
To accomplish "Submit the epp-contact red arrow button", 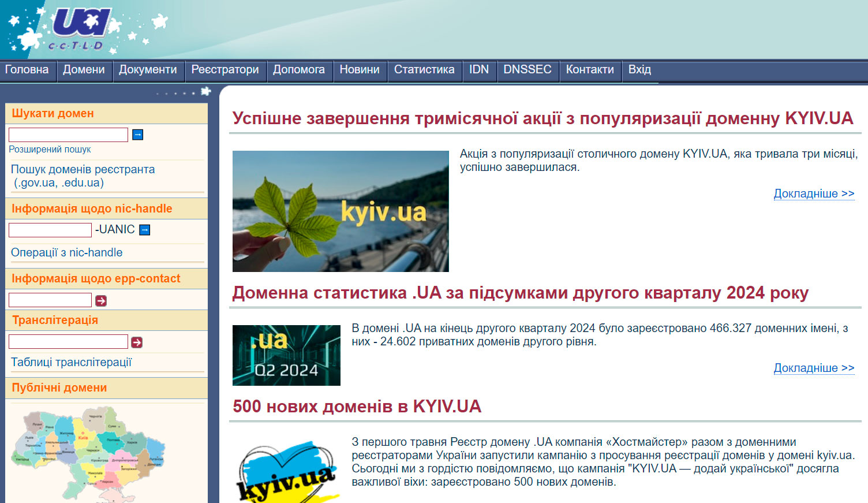I will pyautogui.click(x=101, y=301).
